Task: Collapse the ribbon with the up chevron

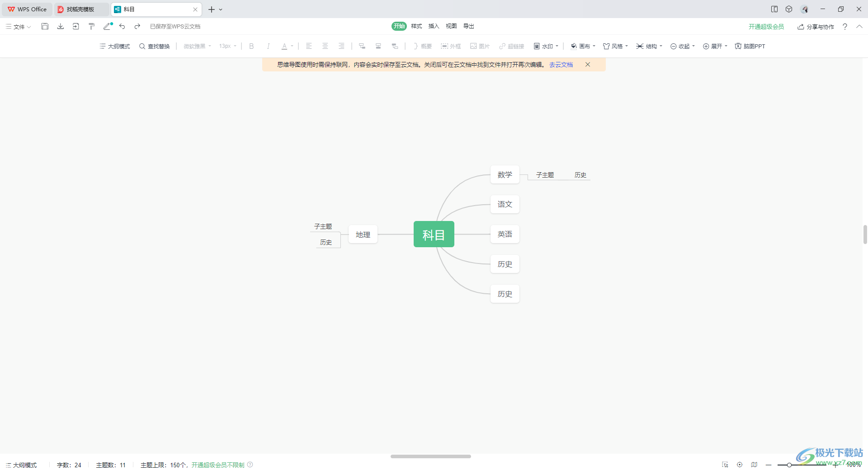Action: (859, 27)
